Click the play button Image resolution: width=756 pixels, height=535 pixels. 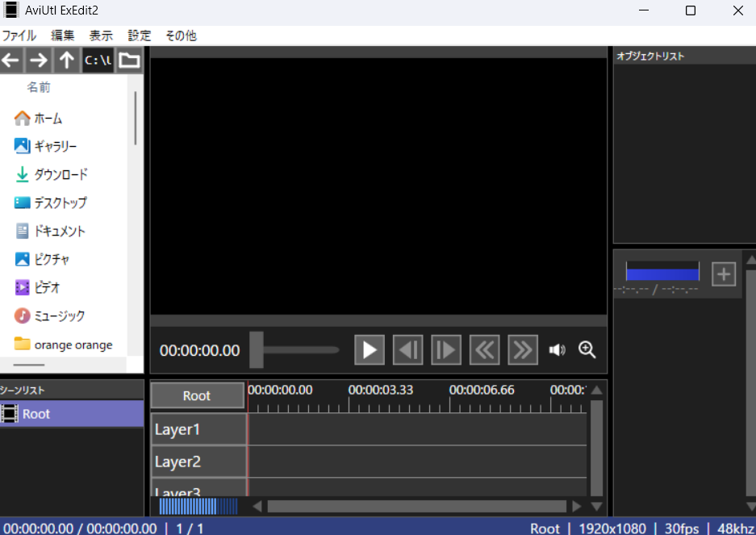coord(370,349)
